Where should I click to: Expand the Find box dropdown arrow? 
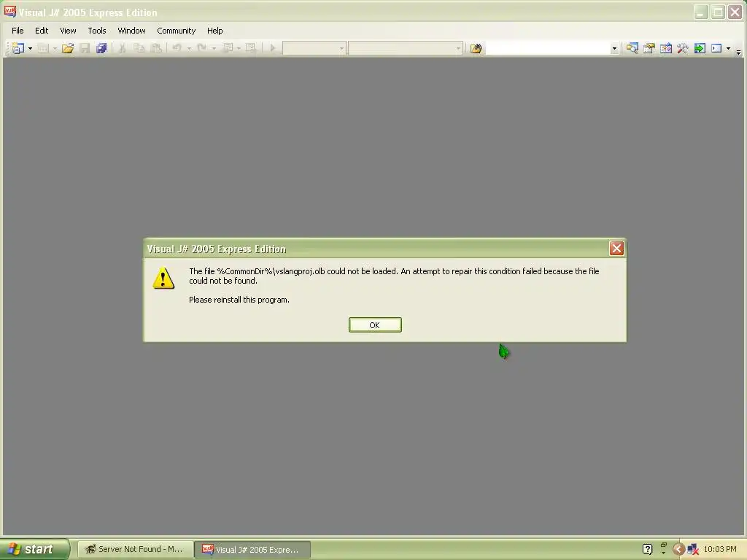pyautogui.click(x=614, y=48)
